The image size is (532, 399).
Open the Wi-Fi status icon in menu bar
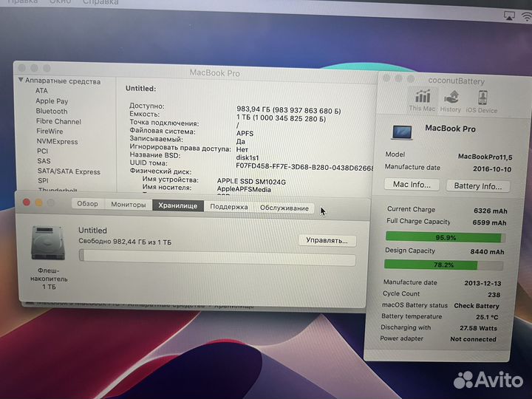tap(527, 16)
